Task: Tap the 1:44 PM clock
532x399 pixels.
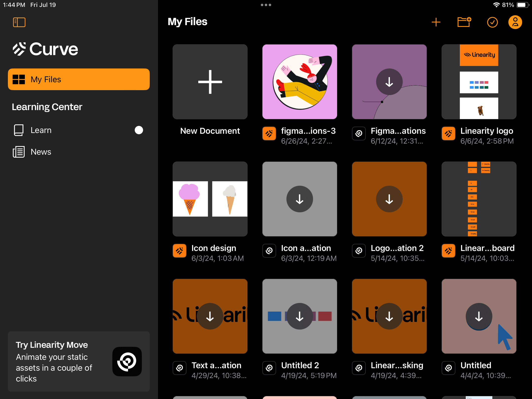Action: [x=14, y=5]
